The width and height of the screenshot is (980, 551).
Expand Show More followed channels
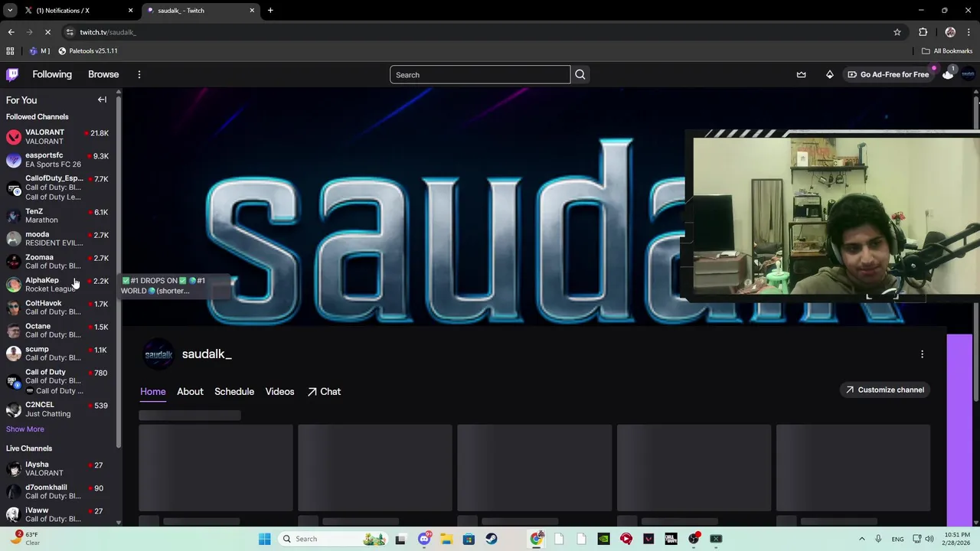(x=25, y=429)
